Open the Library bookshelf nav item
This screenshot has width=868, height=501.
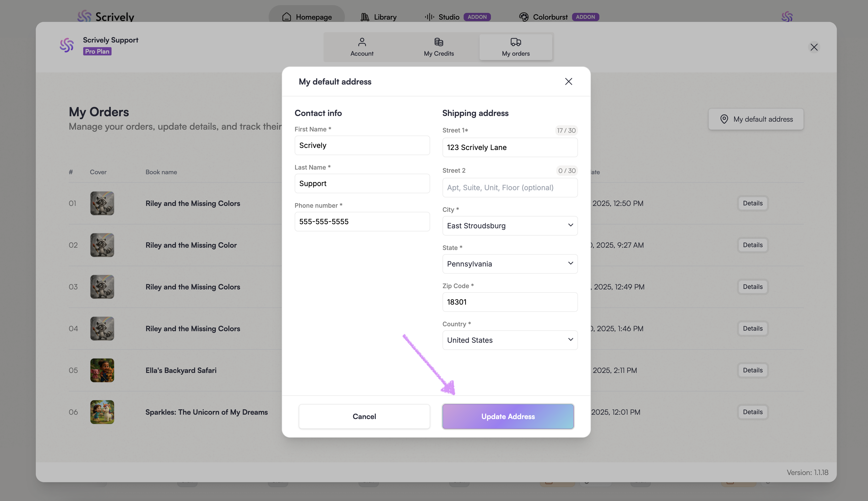(378, 17)
